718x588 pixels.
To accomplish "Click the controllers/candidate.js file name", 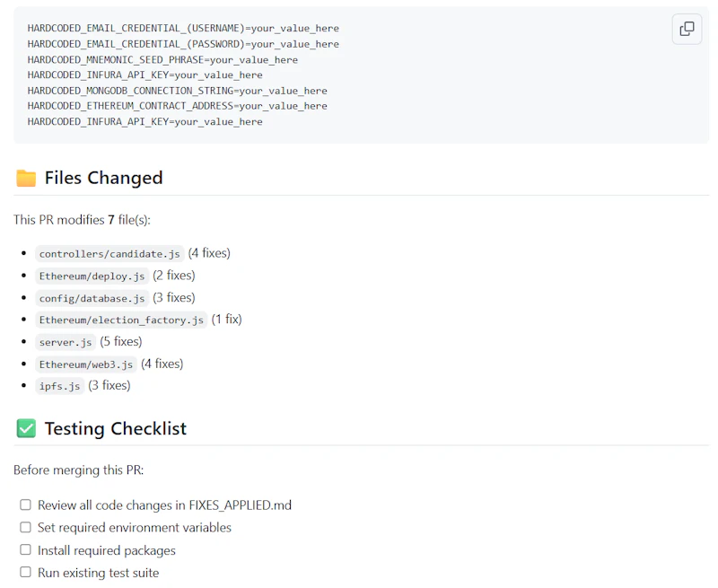I will [x=109, y=254].
